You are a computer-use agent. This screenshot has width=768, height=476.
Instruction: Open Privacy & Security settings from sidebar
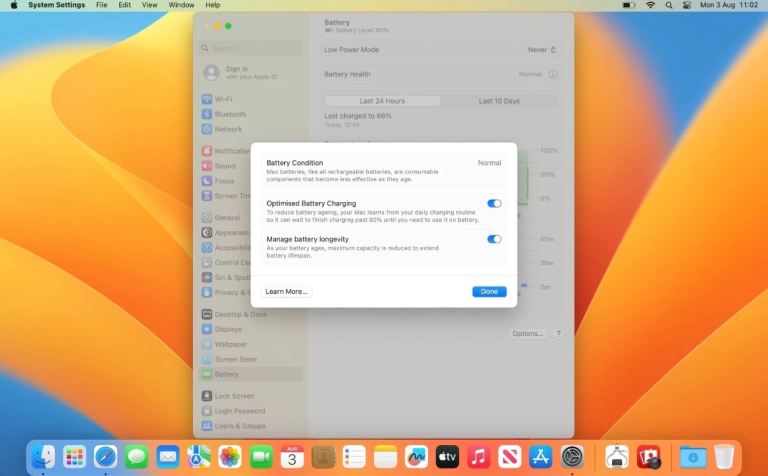click(x=226, y=292)
